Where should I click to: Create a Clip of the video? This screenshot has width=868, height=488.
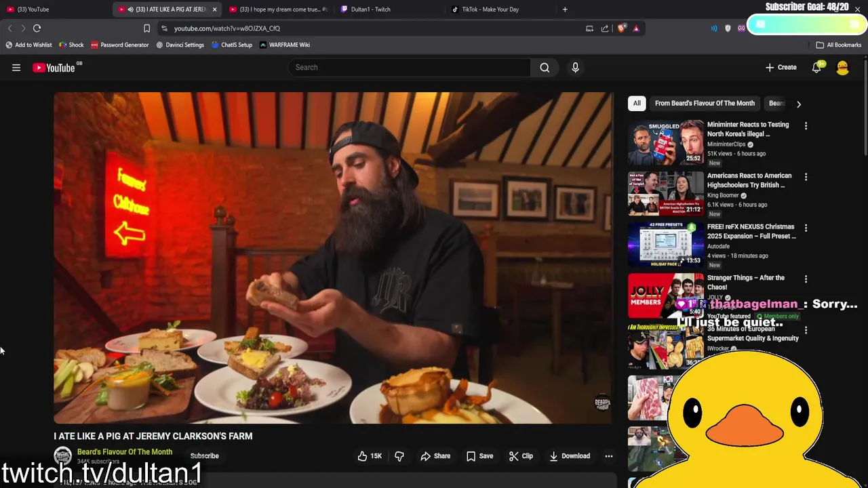(521, 456)
